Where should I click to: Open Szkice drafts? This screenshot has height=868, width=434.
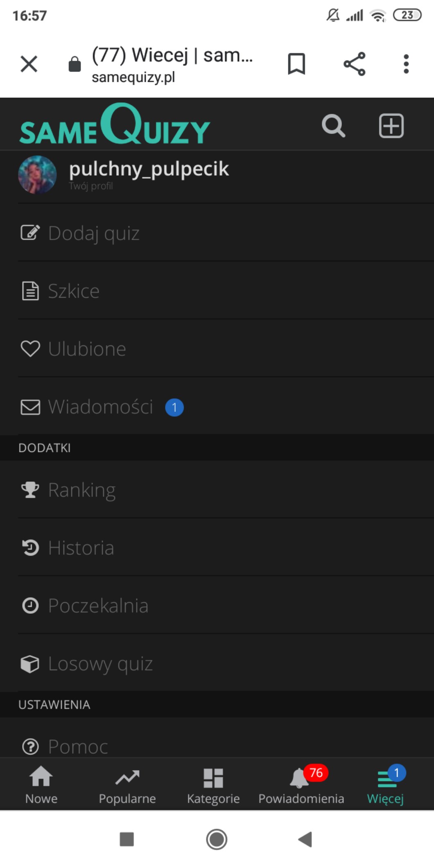click(74, 291)
